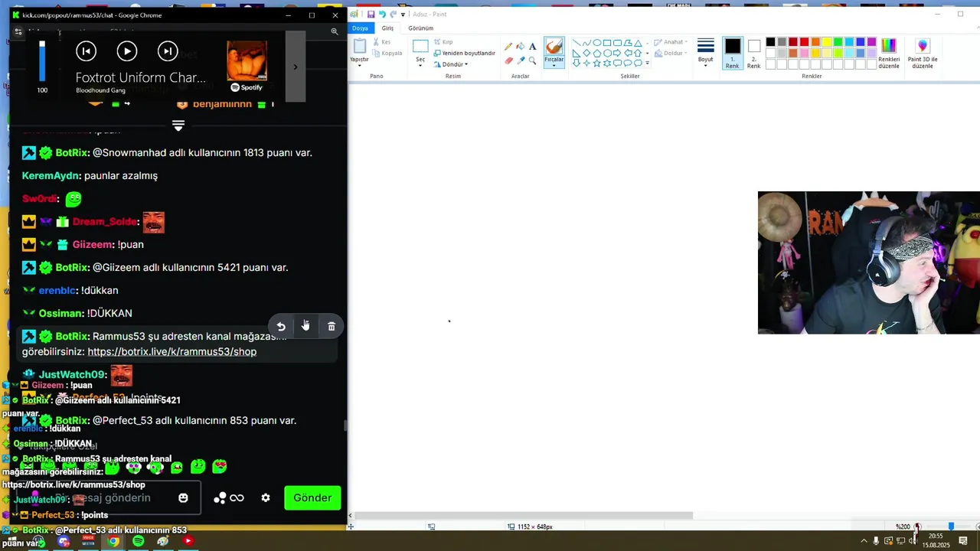Open the quick access toolbar customize arrow
The width and height of the screenshot is (980, 551).
click(403, 14)
